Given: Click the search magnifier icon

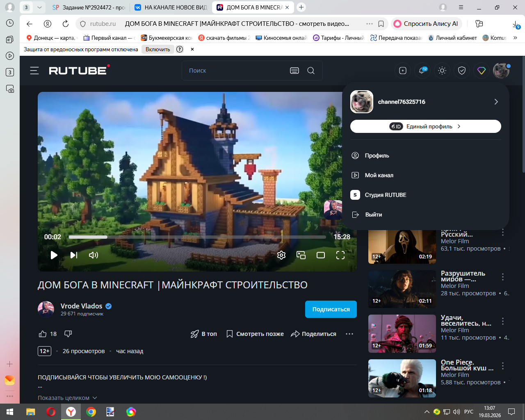Looking at the screenshot, I should click(x=311, y=71).
